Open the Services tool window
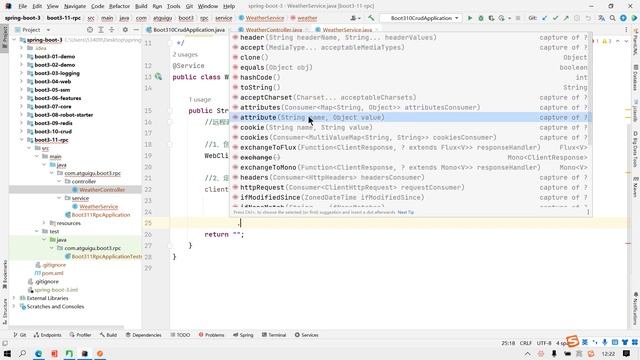The width and height of the screenshot is (640, 360). point(306,335)
